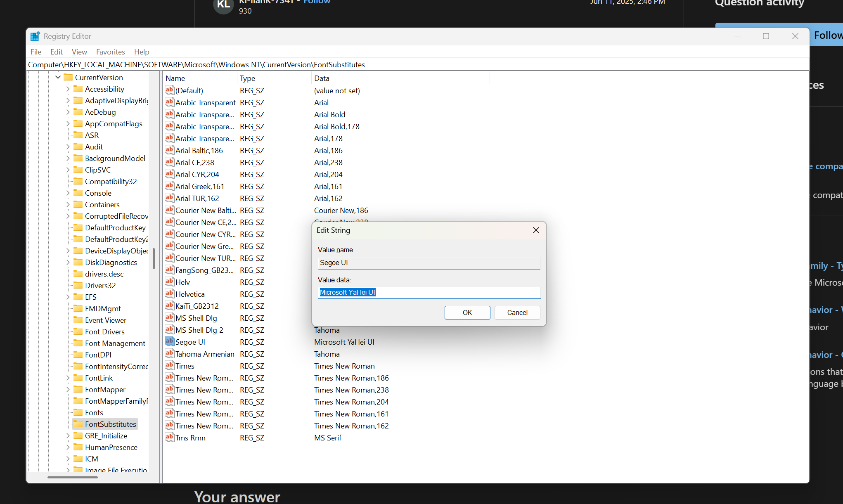Expand the Accessibility key
Screen dimensions: 843x504
68,89
